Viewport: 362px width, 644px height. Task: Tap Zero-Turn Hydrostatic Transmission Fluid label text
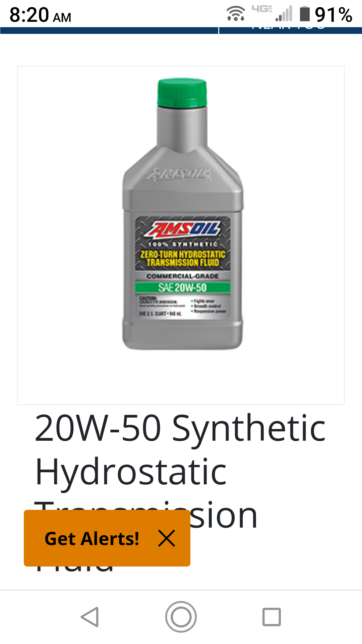tap(183, 258)
